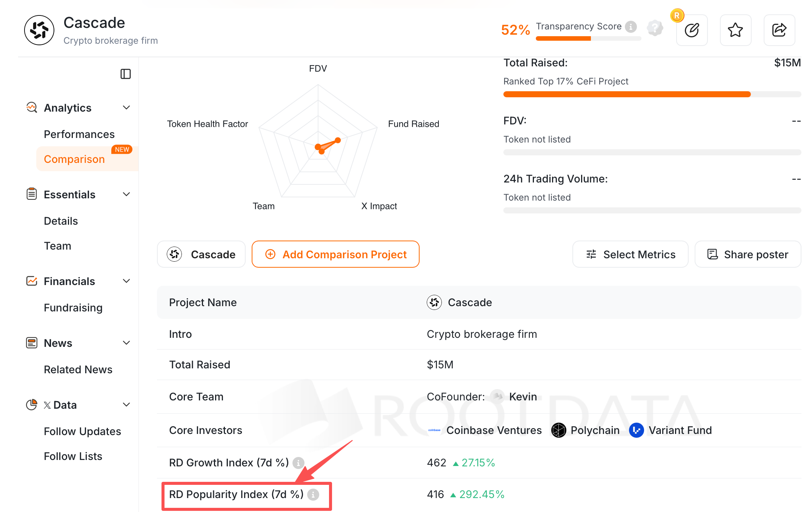Image resolution: width=812 pixels, height=512 pixels.
Task: Open the Performances sidebar item
Action: click(x=79, y=134)
